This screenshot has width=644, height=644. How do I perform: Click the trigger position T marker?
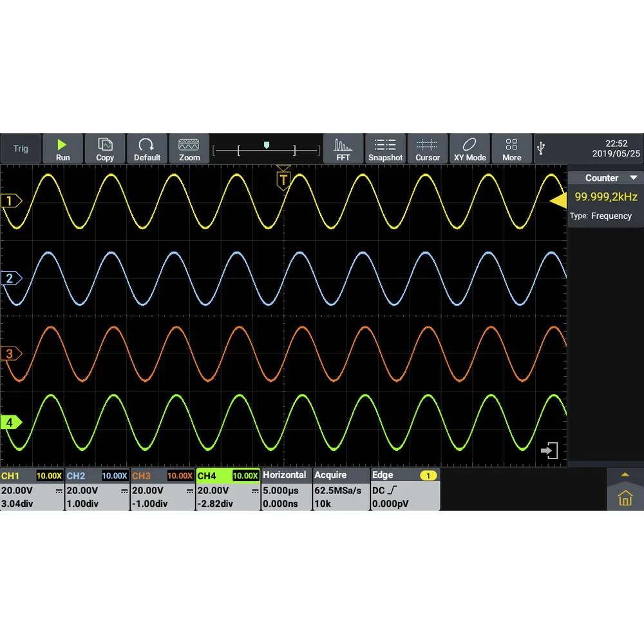[x=283, y=180]
